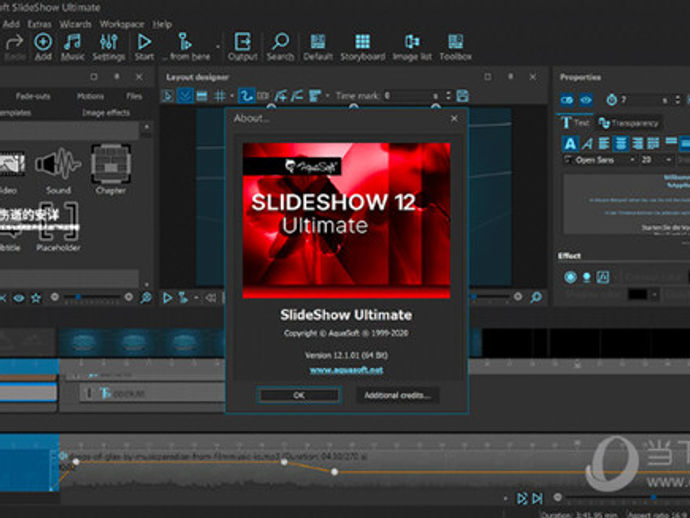690x518 pixels.
Task: Click the magnifier zoom icon below Layout designer
Action: [x=536, y=297]
